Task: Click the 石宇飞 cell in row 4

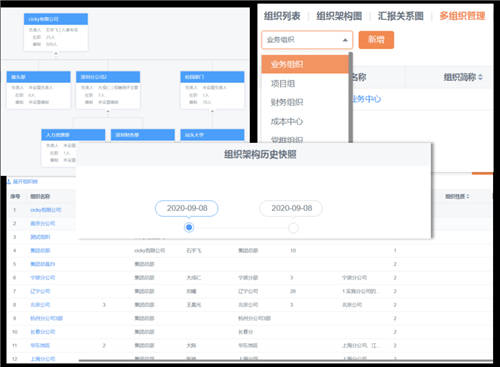Action: coord(194,250)
